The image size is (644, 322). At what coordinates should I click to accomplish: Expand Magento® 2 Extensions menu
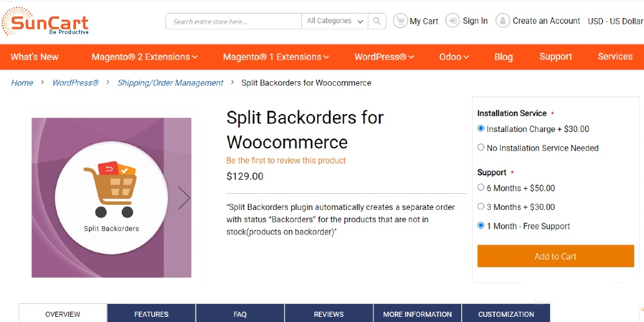click(x=144, y=57)
